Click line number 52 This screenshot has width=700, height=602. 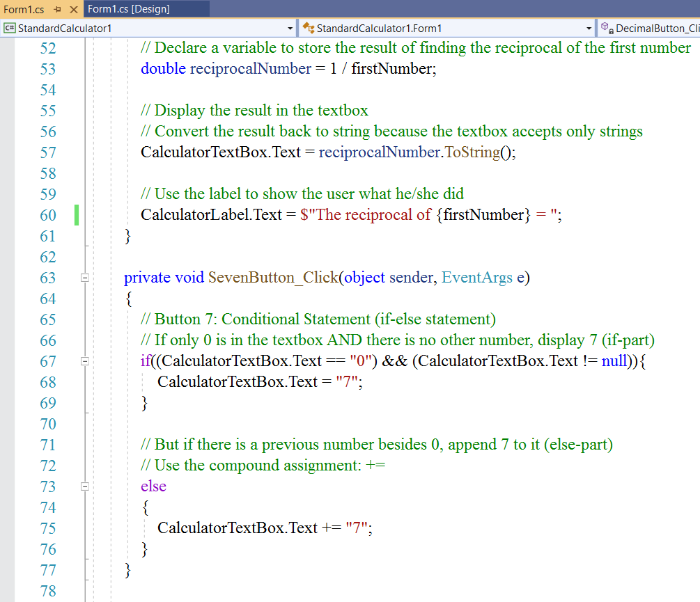click(x=48, y=48)
